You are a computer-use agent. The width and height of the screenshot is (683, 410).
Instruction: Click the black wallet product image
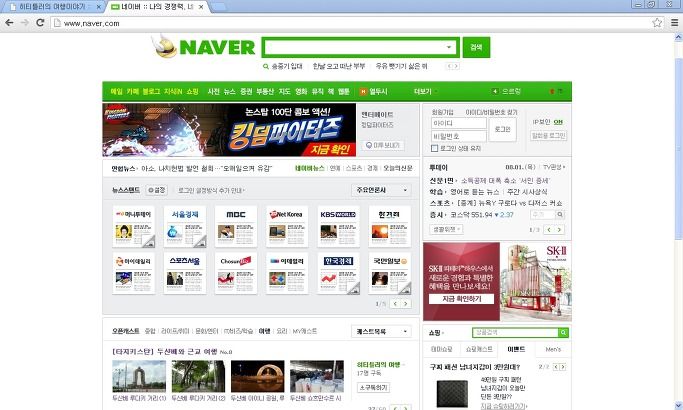(452, 394)
